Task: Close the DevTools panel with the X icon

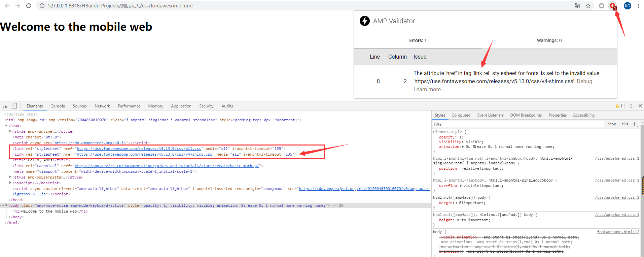Action: point(640,106)
